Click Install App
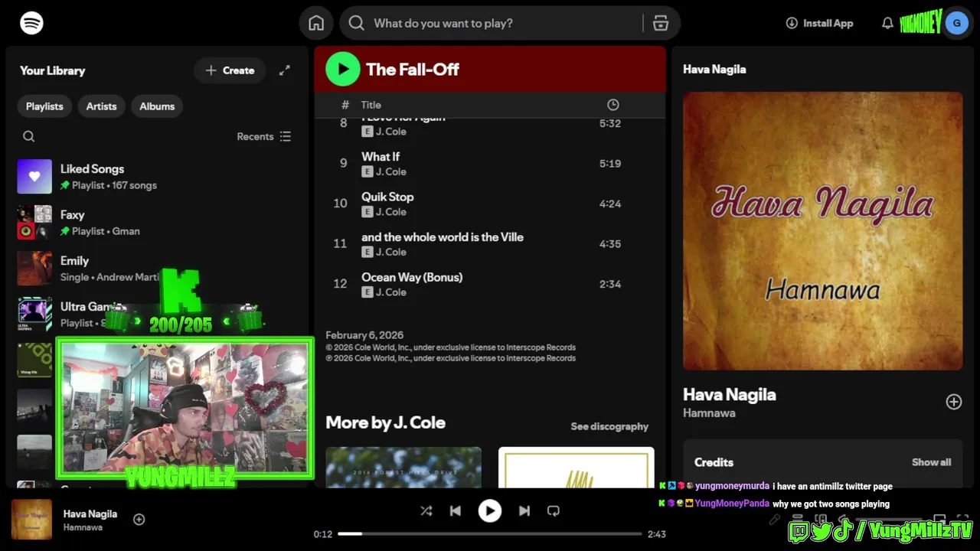980x551 pixels. pyautogui.click(x=819, y=23)
